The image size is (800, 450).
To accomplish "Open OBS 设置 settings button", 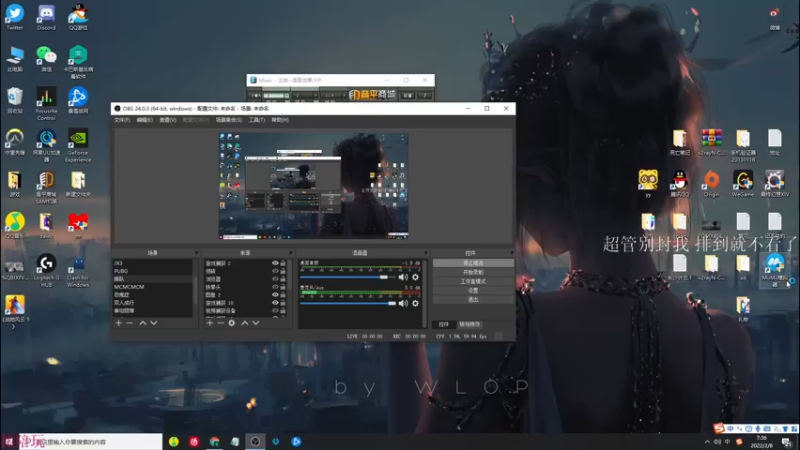I will click(473, 290).
